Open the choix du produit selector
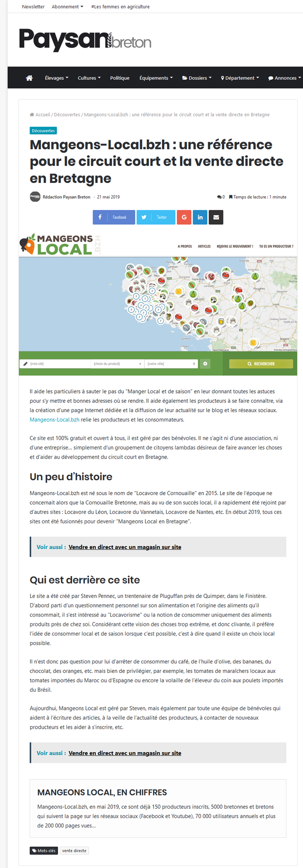This screenshot has height=868, width=303. point(117,363)
